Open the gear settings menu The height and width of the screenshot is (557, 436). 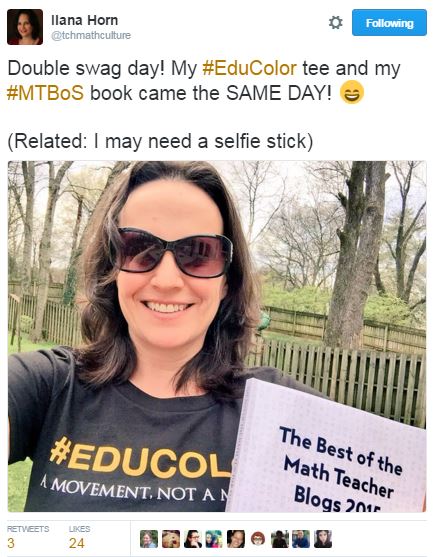coord(335,23)
